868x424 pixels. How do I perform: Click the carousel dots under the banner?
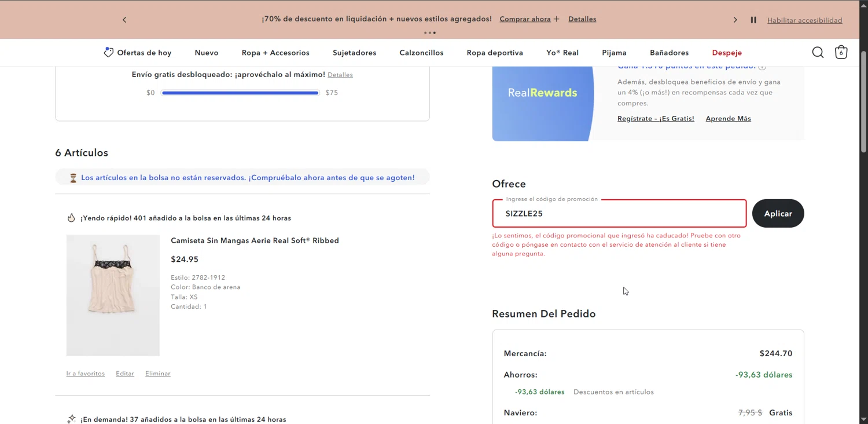(x=430, y=33)
